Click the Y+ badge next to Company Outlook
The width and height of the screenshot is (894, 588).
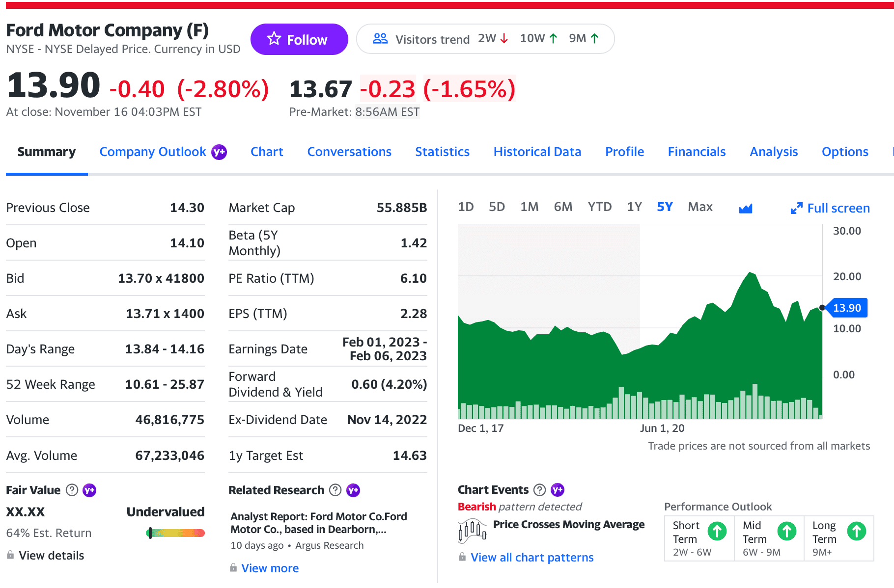click(219, 152)
